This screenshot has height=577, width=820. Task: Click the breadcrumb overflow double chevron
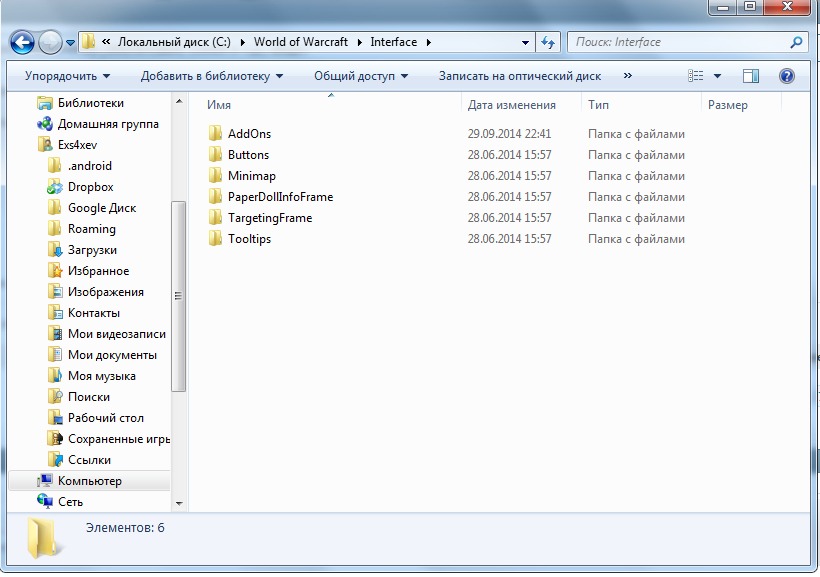106,42
